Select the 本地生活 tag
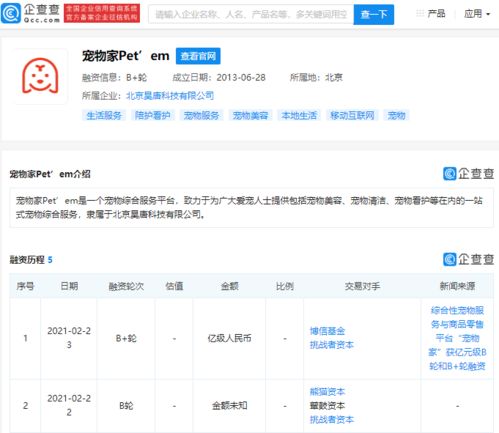 pyautogui.click(x=299, y=116)
